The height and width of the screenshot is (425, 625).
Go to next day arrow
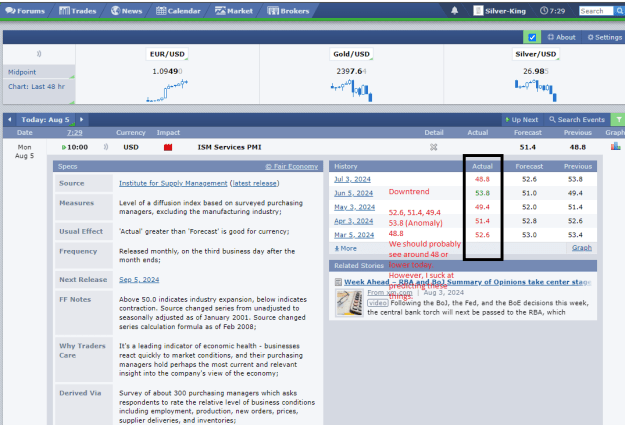pos(81,119)
